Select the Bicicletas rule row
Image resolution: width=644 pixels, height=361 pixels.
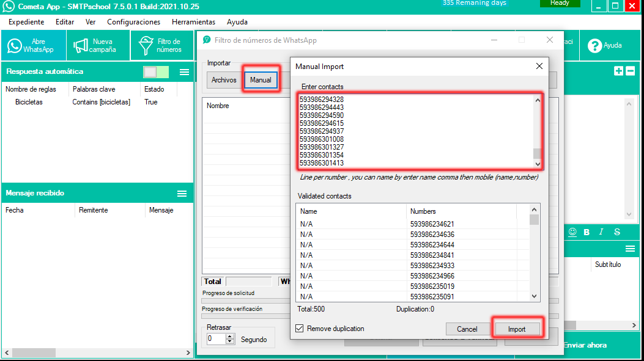pyautogui.click(x=97, y=102)
